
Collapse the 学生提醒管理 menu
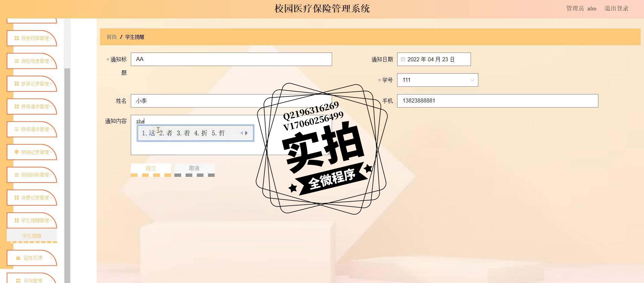32,220
